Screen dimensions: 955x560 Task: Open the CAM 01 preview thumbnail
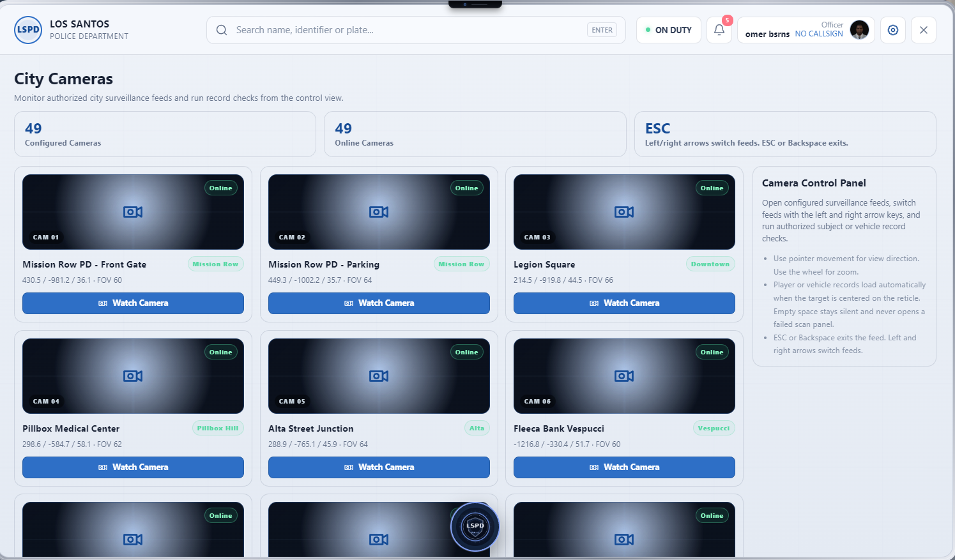[x=133, y=212]
